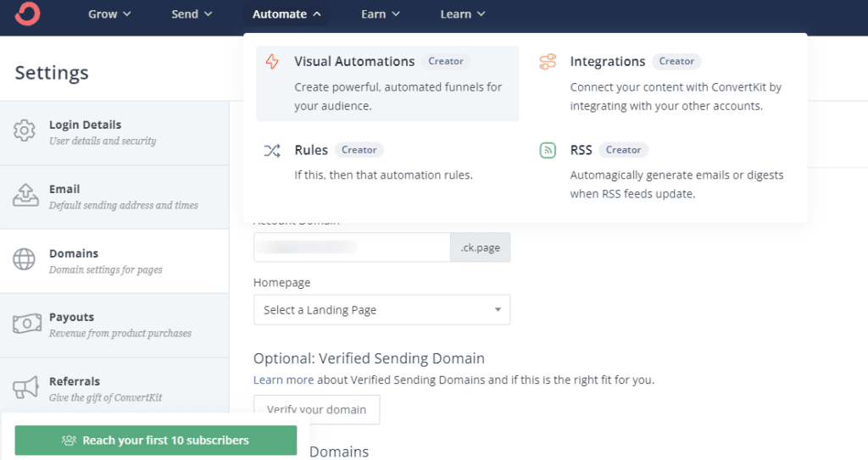The image size is (868, 460).
Task: Click the account domain input field
Action: coord(352,247)
